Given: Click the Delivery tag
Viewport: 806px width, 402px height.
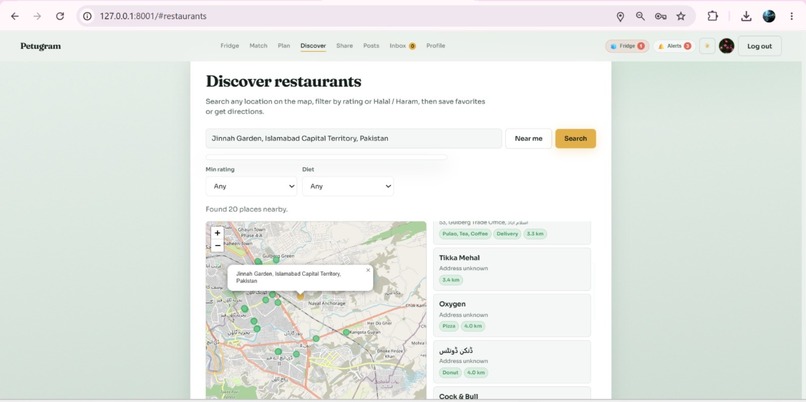Looking at the screenshot, I should coord(507,234).
